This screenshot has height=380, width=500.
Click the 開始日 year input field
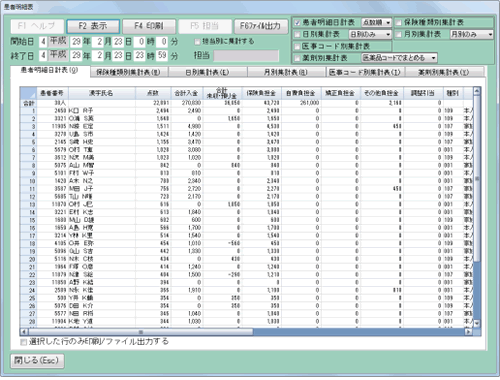tap(77, 42)
